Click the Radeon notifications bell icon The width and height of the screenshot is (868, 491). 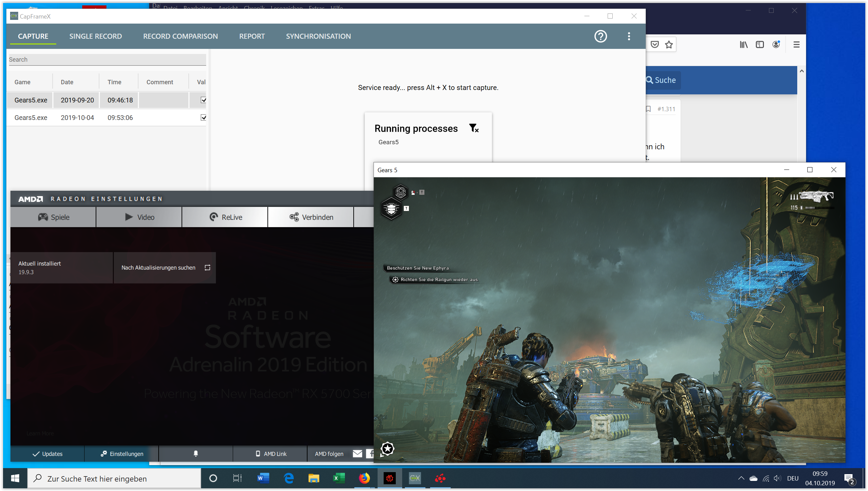195,454
